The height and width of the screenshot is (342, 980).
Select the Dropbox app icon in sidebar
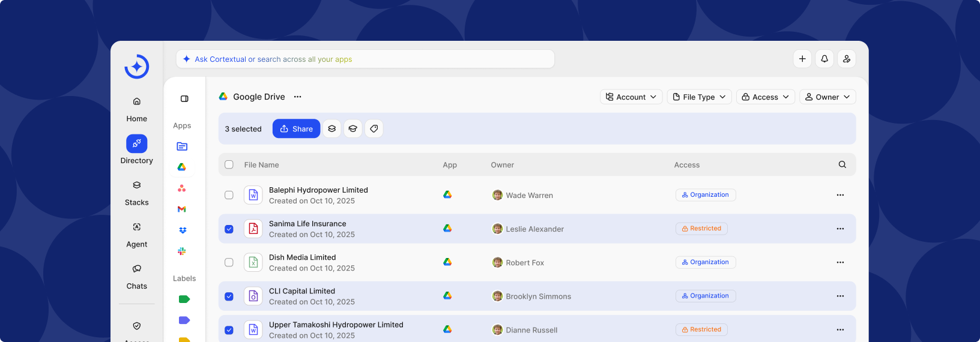coord(182,230)
